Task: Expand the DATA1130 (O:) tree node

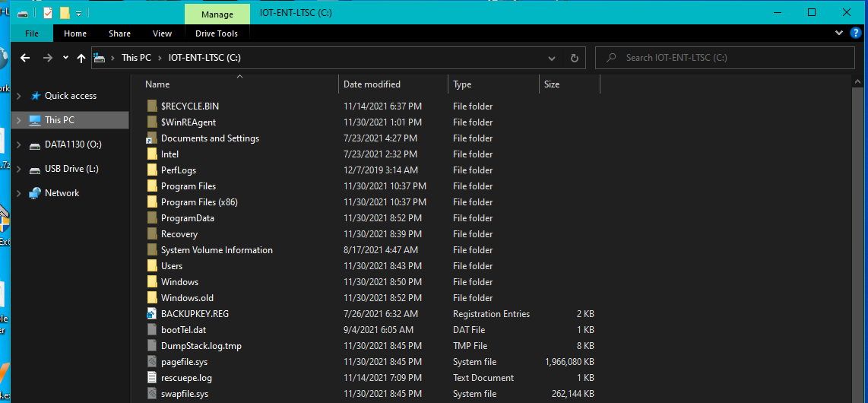Action: click(x=19, y=144)
